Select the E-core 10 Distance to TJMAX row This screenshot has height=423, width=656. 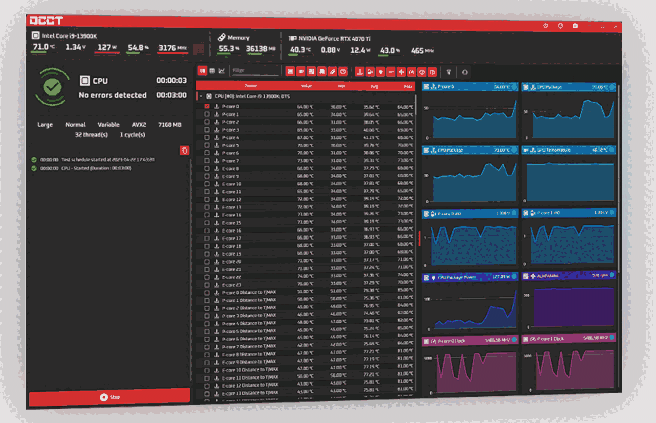[305, 369]
